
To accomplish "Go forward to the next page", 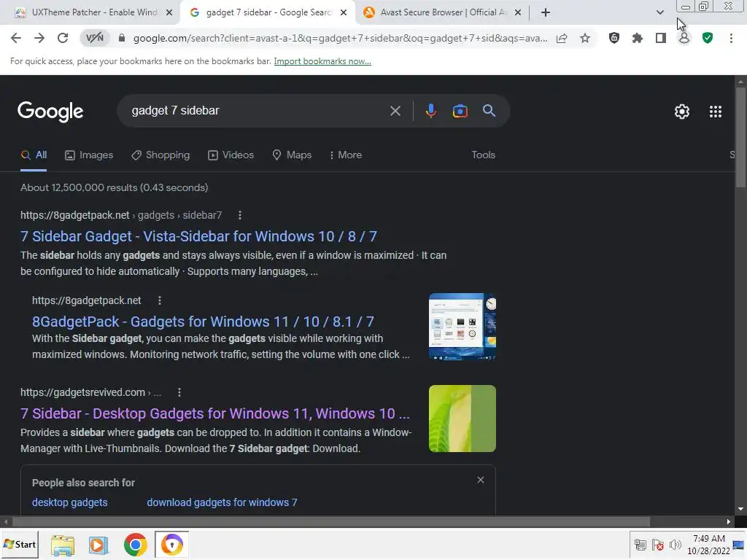I will coord(39,38).
